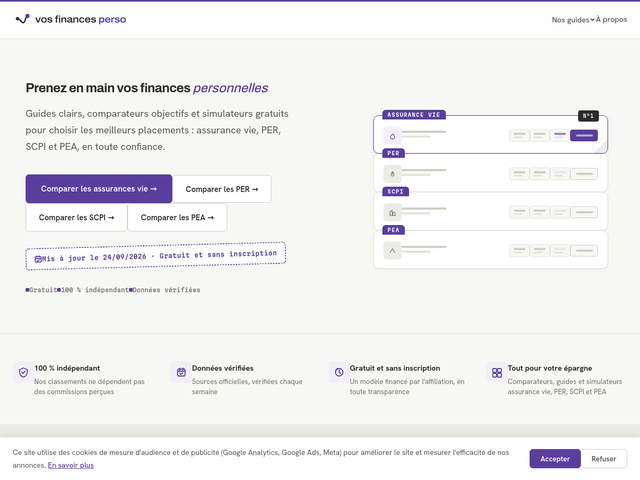Click the droplet icon in Assurance Vie card

pyautogui.click(x=392, y=136)
